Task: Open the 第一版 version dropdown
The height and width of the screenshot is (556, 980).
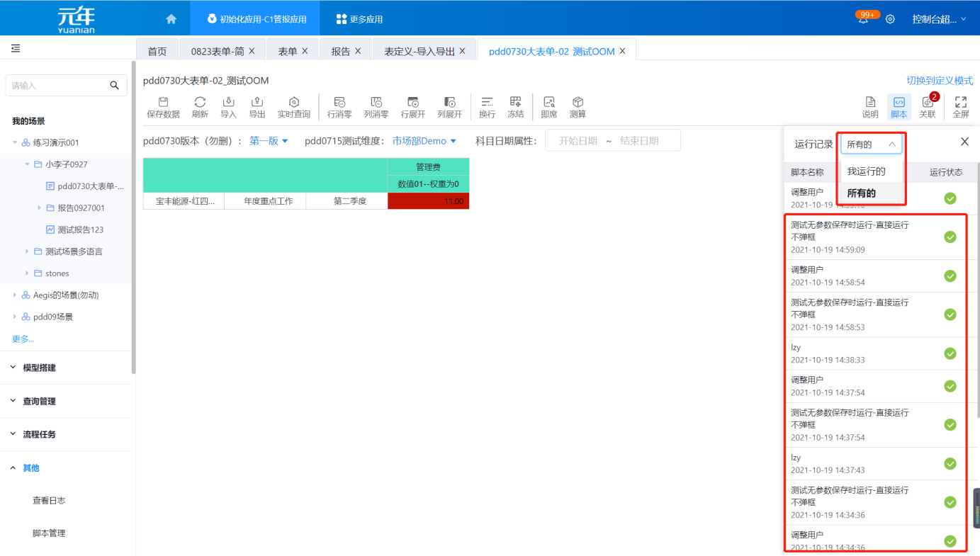Action: click(269, 141)
